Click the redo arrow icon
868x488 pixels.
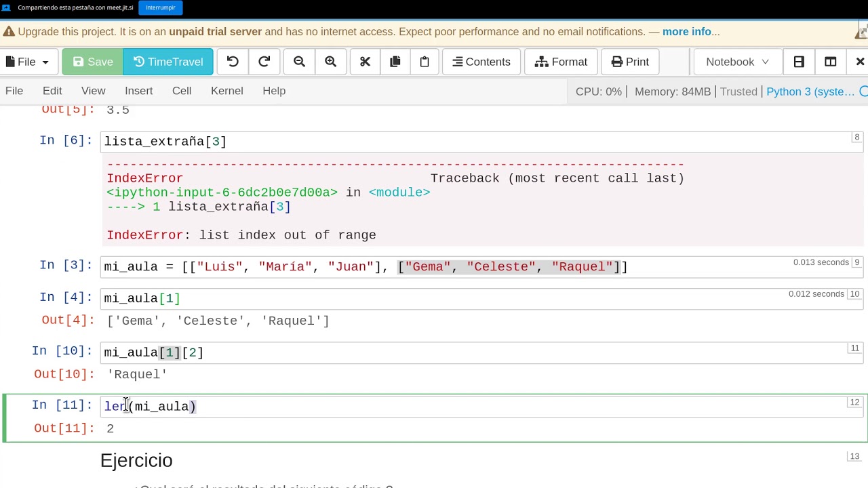pyautogui.click(x=264, y=62)
